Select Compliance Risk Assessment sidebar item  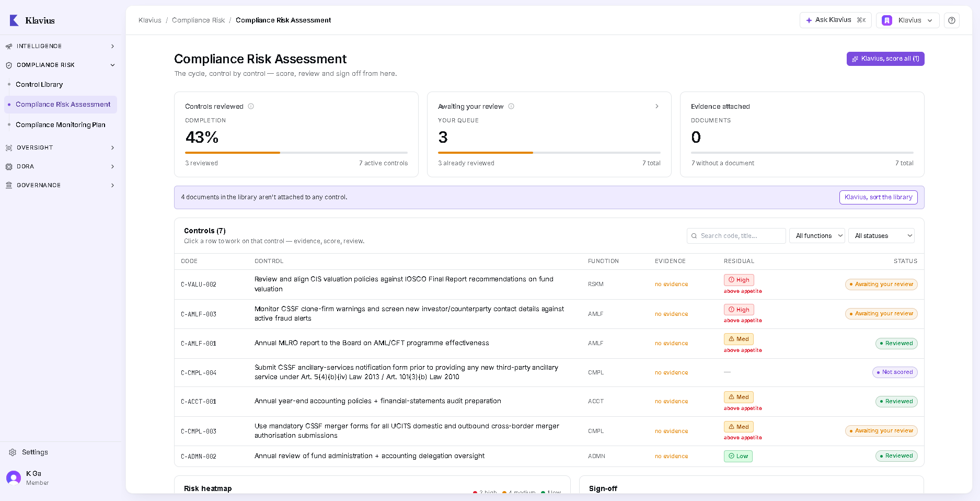[61, 105]
